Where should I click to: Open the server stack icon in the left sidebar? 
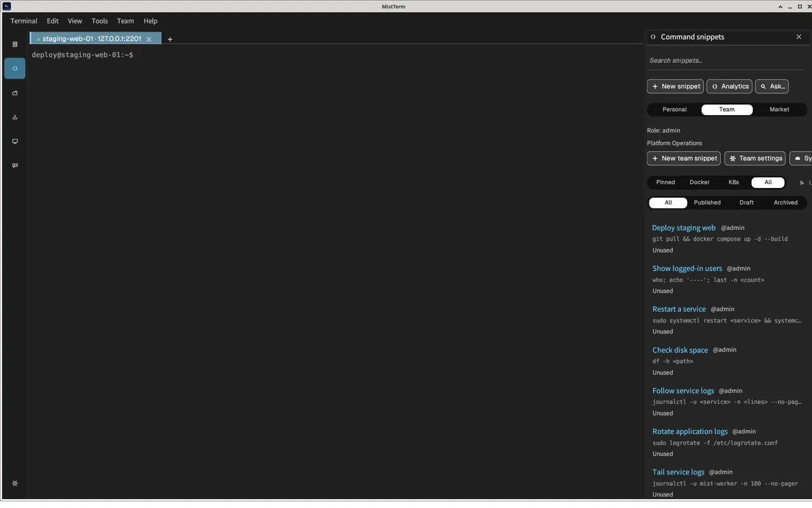(x=15, y=44)
